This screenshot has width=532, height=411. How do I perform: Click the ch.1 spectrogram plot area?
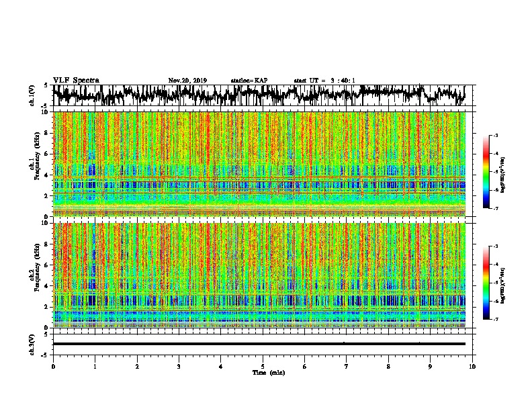(259, 164)
